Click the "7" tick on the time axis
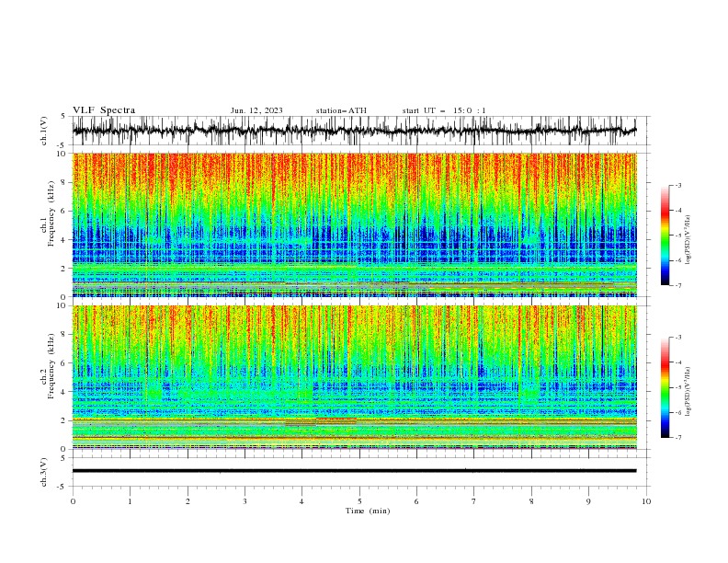Viewport: 728px width, 563px height. [x=474, y=501]
